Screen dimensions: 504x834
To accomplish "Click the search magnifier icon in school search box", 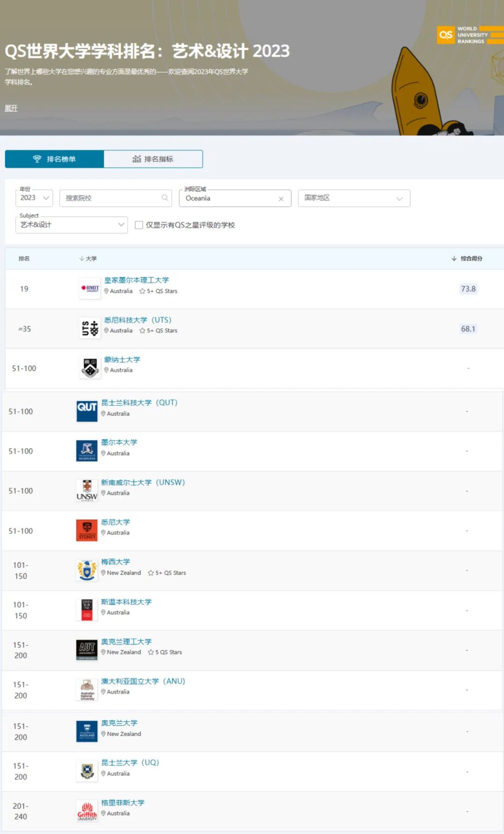I will click(165, 198).
